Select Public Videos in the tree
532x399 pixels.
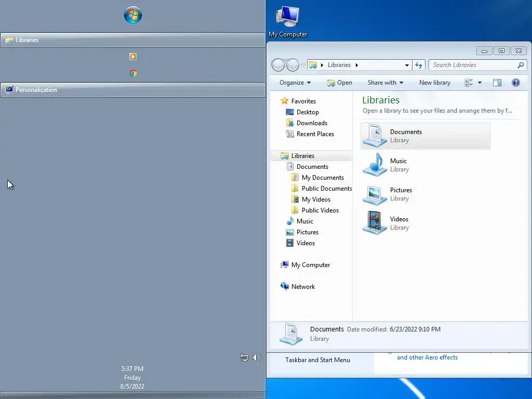(x=315, y=210)
